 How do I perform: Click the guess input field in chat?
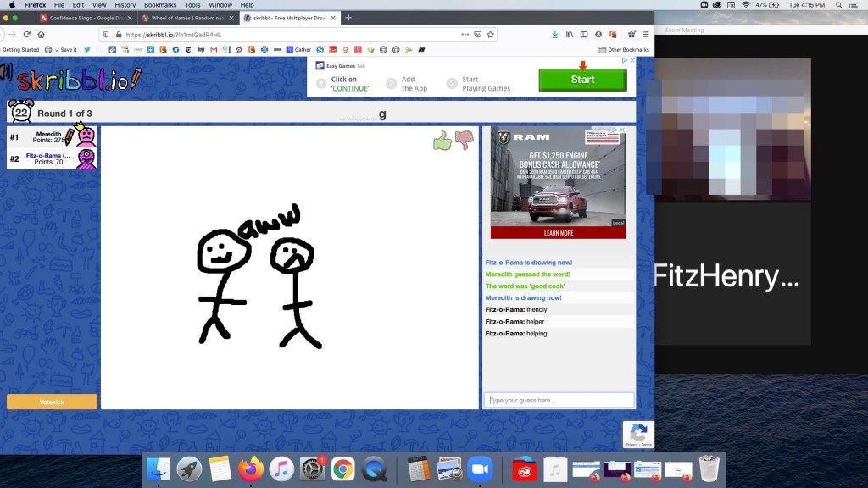[x=559, y=400]
